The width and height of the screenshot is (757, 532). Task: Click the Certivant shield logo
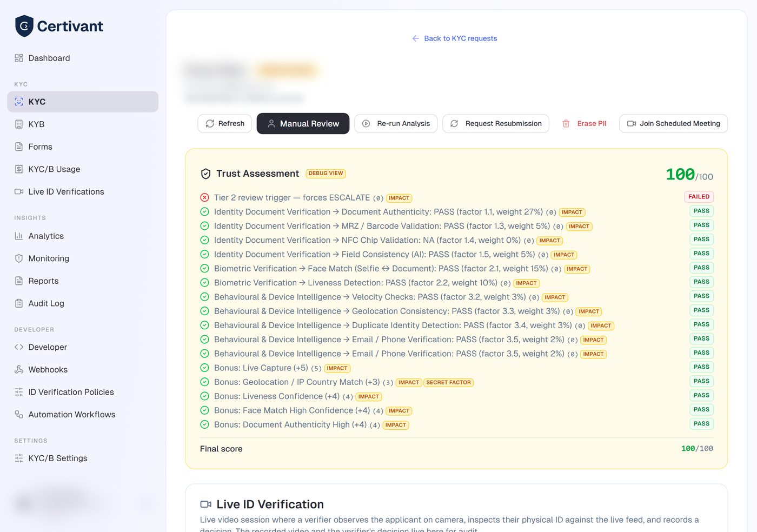coord(24,26)
